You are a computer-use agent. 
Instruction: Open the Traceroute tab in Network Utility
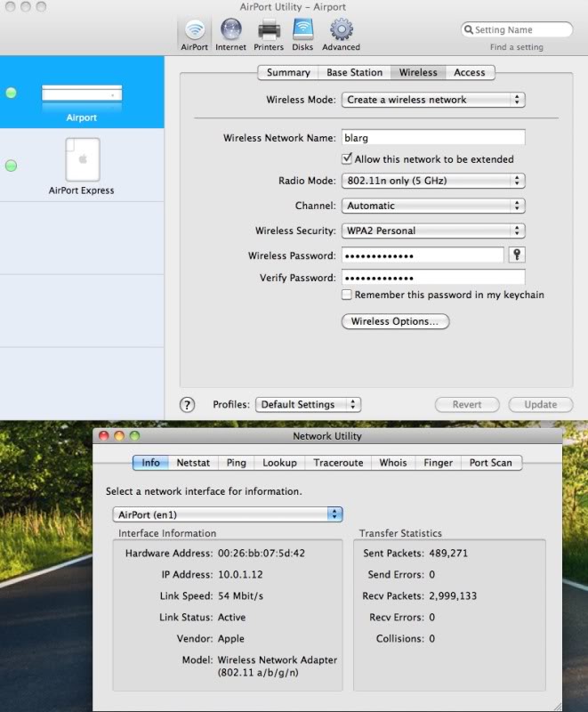point(338,463)
